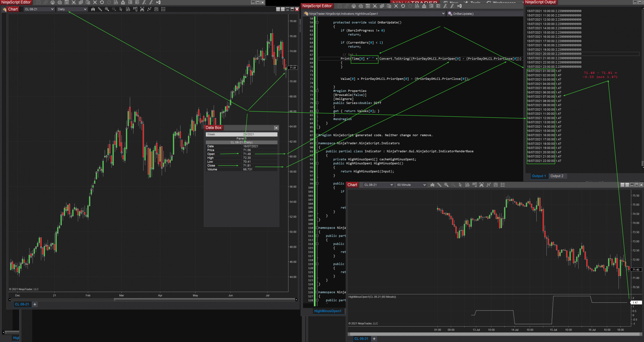The height and width of the screenshot is (342, 644).
Task: Select CL 08-21 tab below 60 Minute chart
Action: point(361,339)
